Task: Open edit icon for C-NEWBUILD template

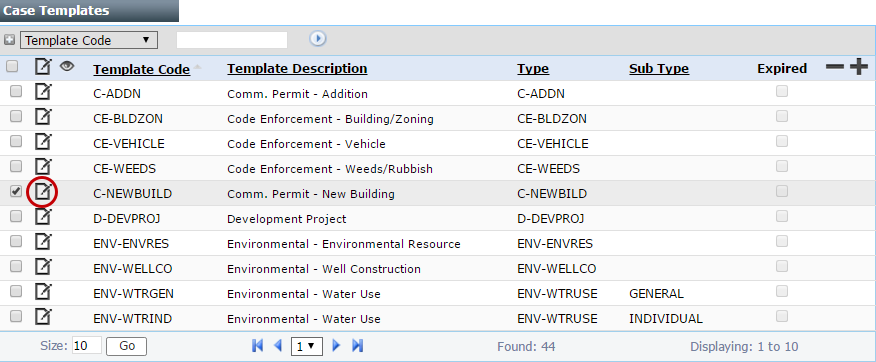Action: point(43,192)
